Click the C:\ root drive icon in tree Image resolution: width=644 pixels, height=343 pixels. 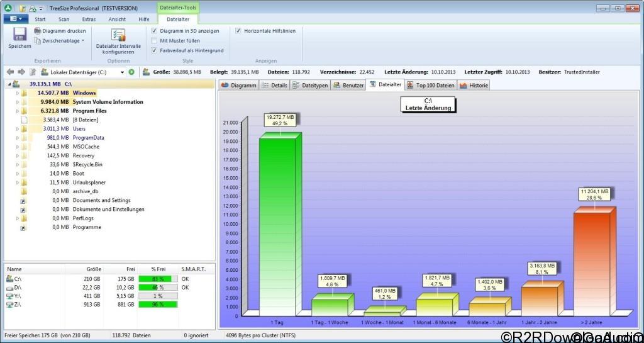[x=16, y=84]
